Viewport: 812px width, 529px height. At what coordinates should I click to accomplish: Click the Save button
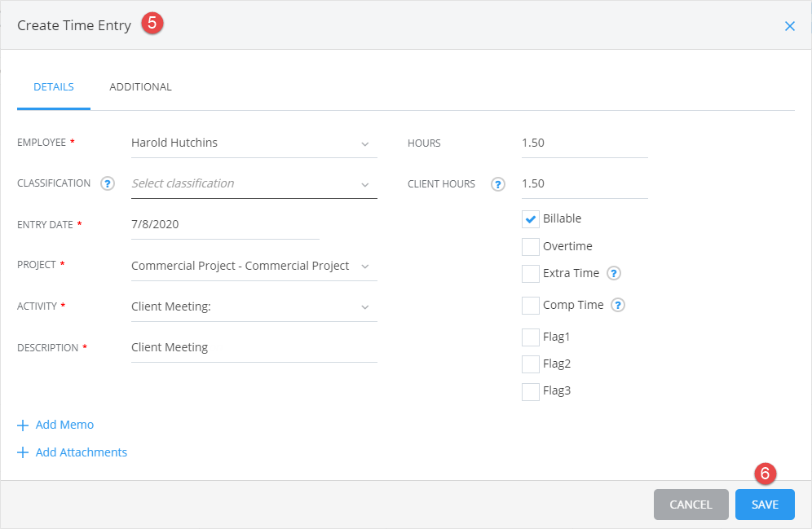click(765, 505)
